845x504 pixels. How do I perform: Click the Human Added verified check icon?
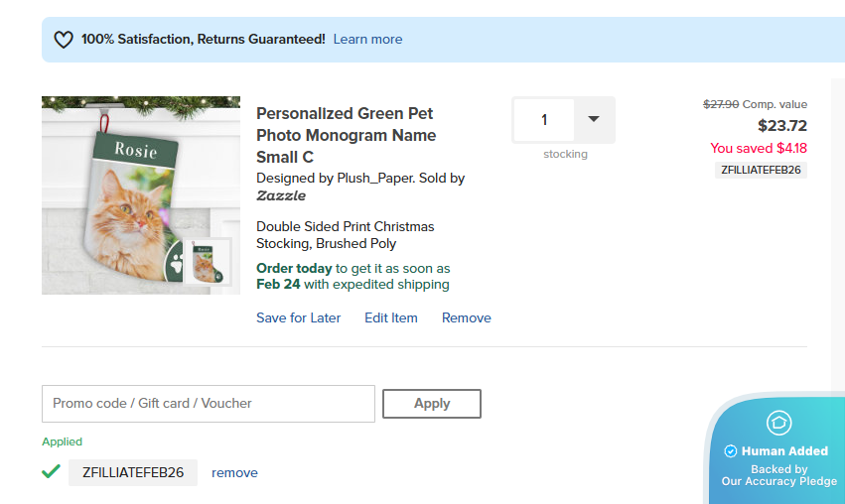point(731,450)
